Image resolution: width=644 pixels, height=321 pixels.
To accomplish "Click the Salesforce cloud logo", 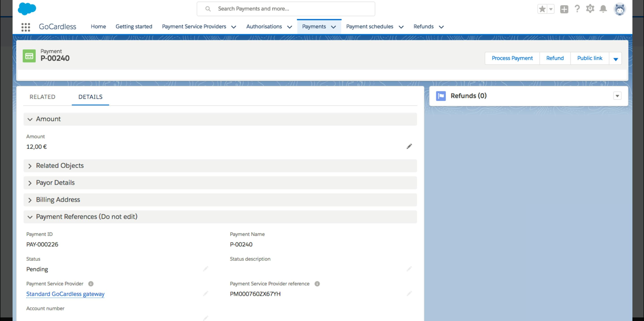I will [x=27, y=9].
